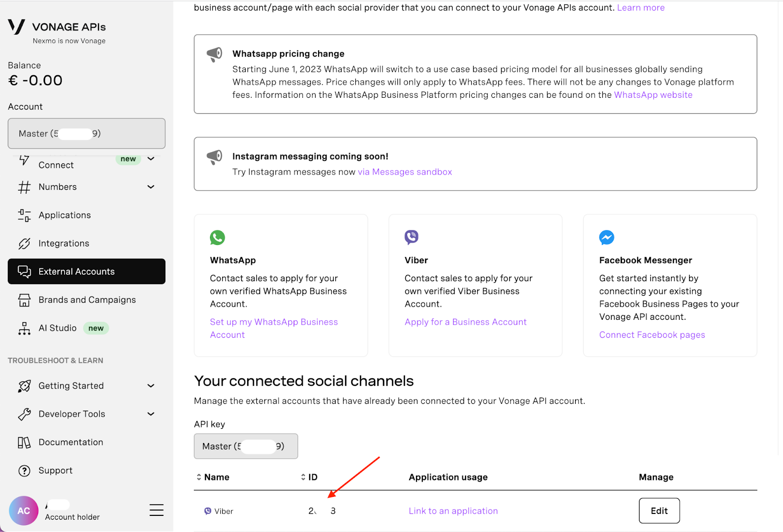
Task: Expand the Numbers menu chevron
Action: (x=151, y=187)
